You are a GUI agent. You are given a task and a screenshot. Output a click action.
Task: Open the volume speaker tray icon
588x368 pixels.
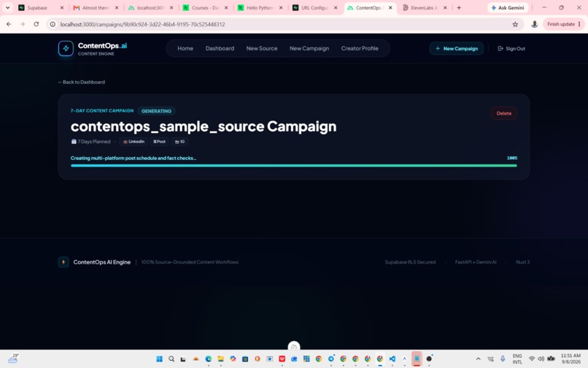[541, 359]
